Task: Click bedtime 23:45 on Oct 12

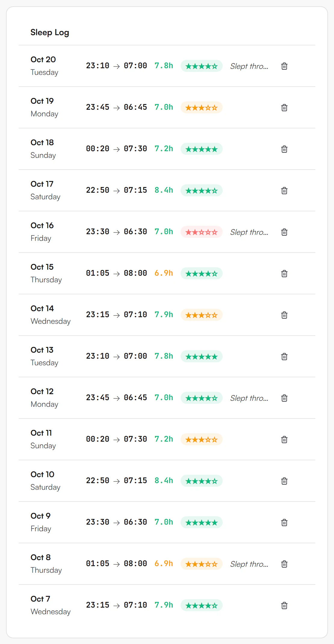Action: tap(97, 397)
